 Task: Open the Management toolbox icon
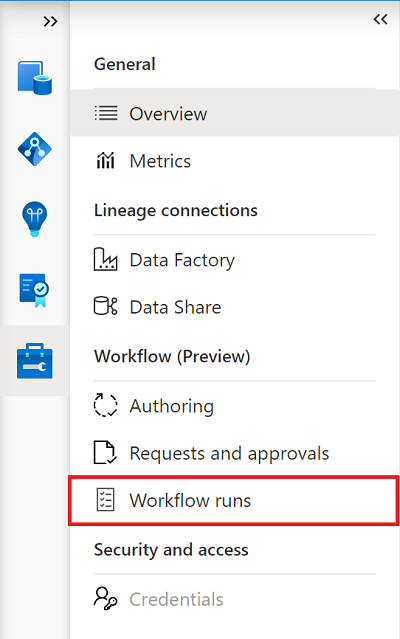(x=35, y=361)
